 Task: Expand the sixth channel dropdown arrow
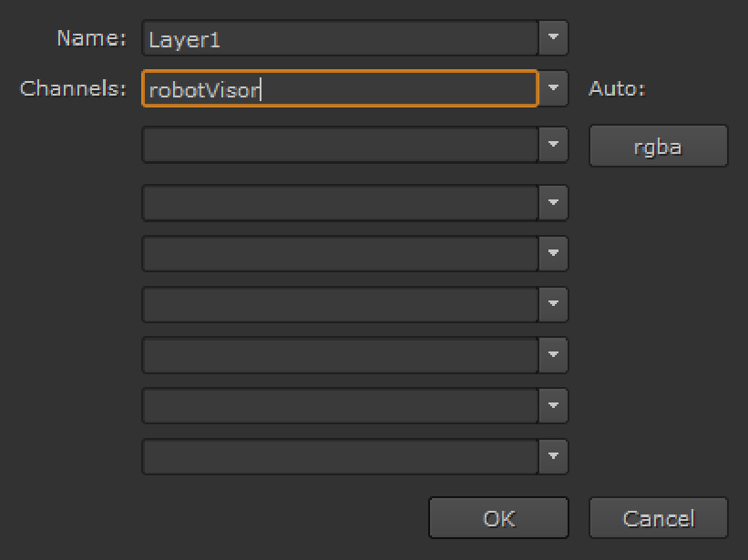(x=553, y=355)
